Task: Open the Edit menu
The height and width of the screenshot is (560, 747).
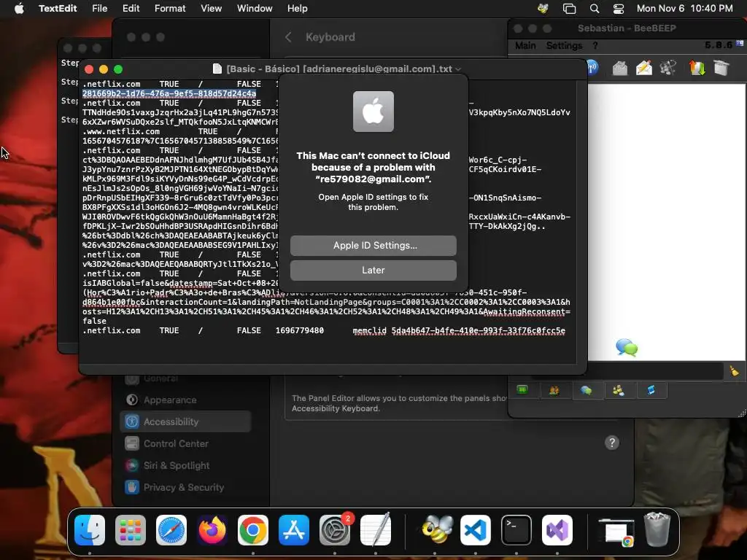Action: coord(131,8)
